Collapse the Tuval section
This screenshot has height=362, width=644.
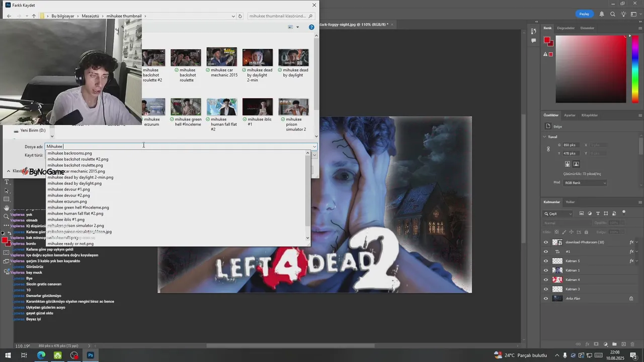tap(545, 137)
